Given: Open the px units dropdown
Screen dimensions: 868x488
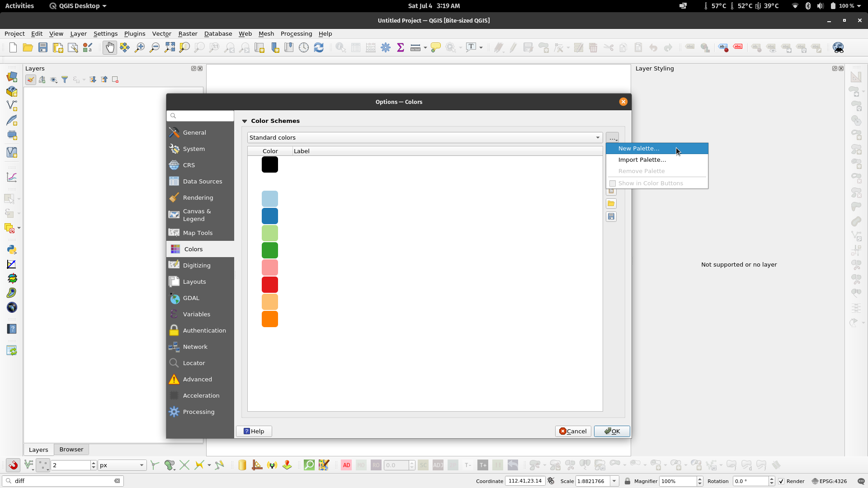Looking at the screenshot, I should click(122, 465).
